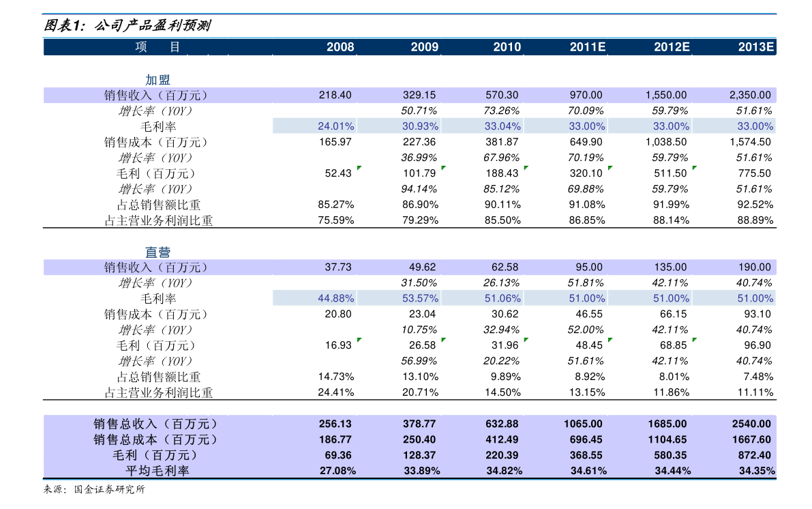Click the cell showing '329.15'
Image resolution: width=812 pixels, height=509 pixels.
pos(419,96)
